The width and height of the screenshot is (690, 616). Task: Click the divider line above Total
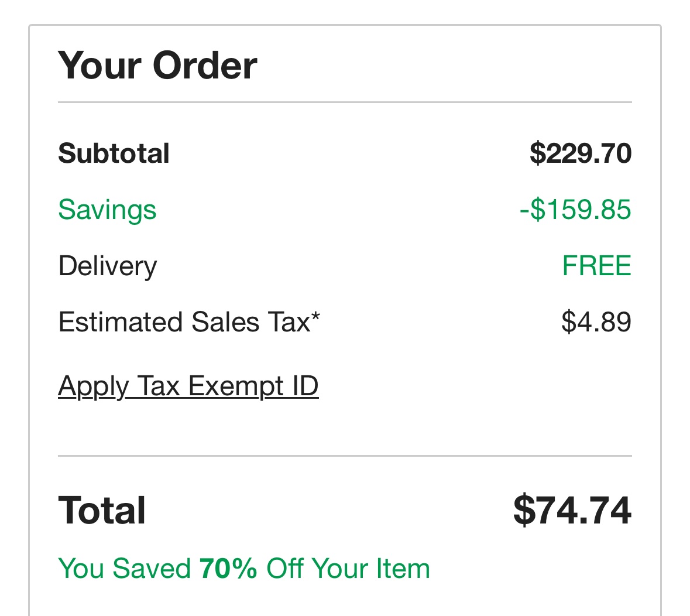click(345, 455)
